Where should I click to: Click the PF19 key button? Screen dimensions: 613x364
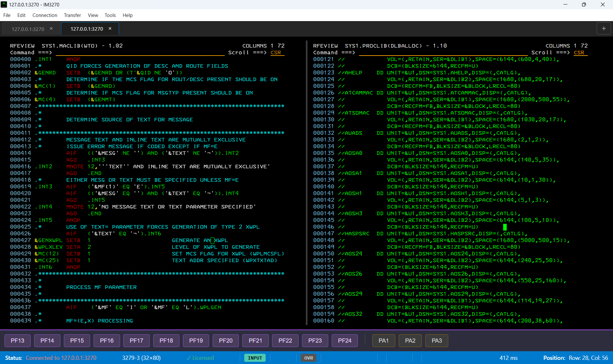pyautogui.click(x=196, y=341)
